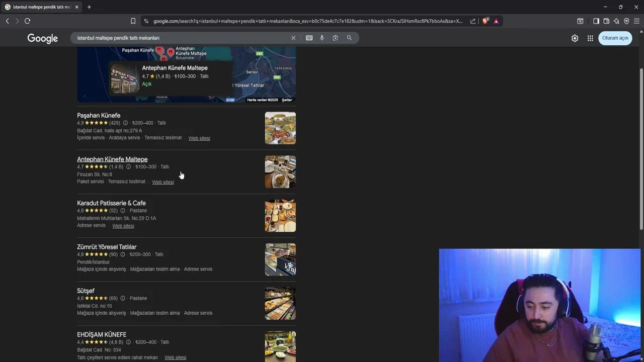View Zümrüt Yöresel Tatlılar photo thumbnail
This screenshot has width=644, height=362.
(x=280, y=259)
